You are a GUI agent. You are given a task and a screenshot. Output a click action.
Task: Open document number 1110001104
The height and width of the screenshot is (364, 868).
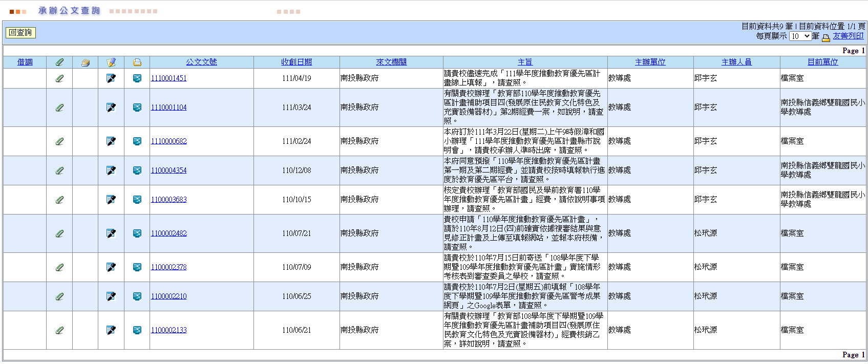point(168,108)
